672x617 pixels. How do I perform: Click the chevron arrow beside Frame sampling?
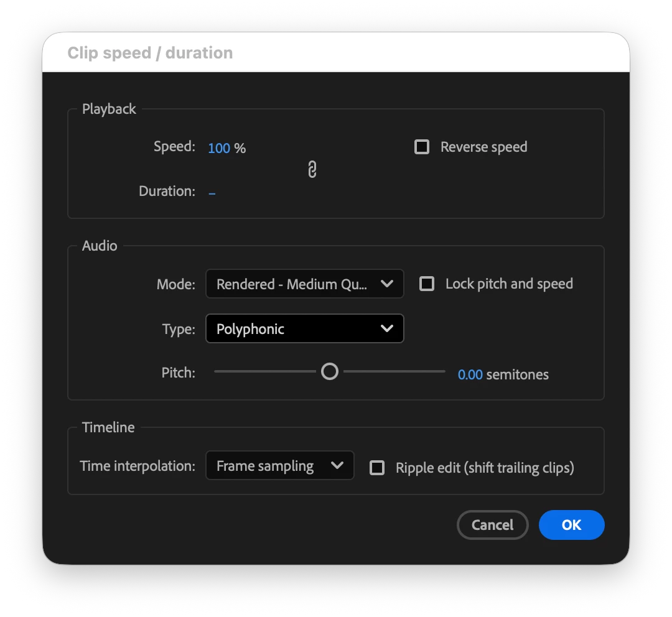337,465
